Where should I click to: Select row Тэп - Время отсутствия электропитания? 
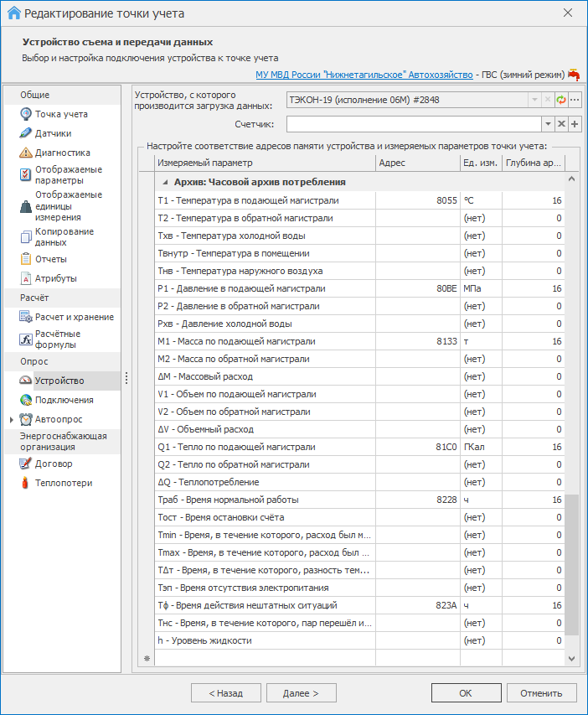coord(359,588)
